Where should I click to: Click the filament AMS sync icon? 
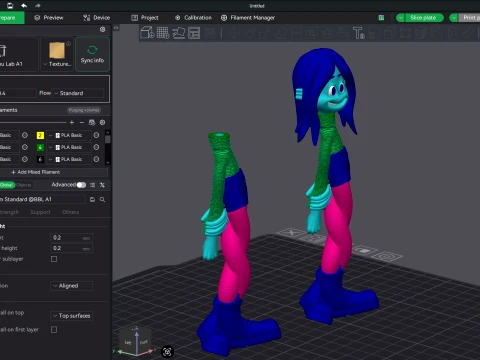click(x=92, y=122)
